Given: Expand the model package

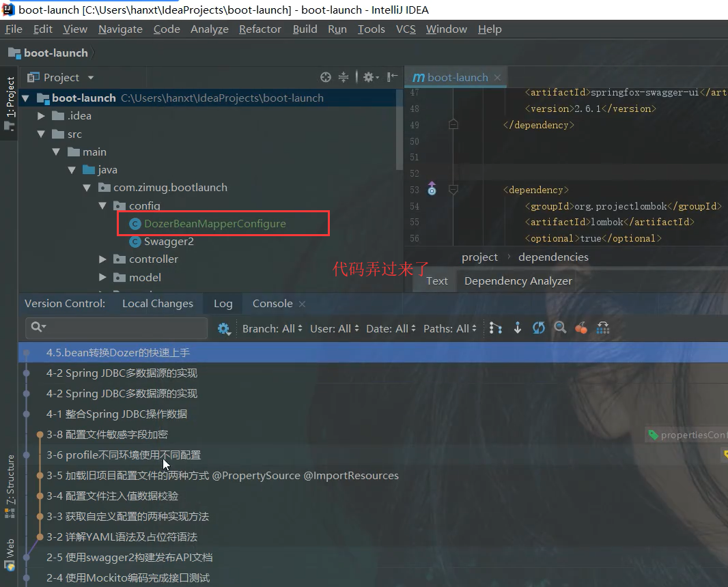Looking at the screenshot, I should click(x=102, y=278).
